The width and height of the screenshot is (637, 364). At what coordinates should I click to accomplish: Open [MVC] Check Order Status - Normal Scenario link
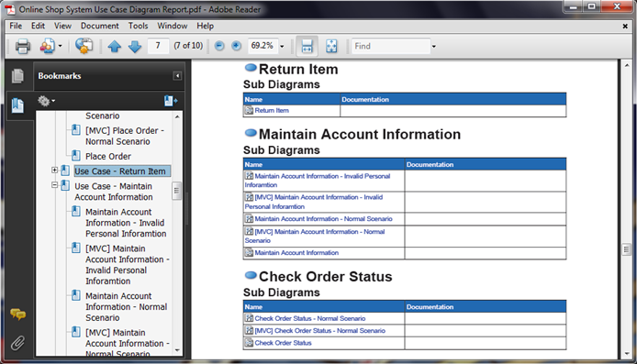pos(319,331)
